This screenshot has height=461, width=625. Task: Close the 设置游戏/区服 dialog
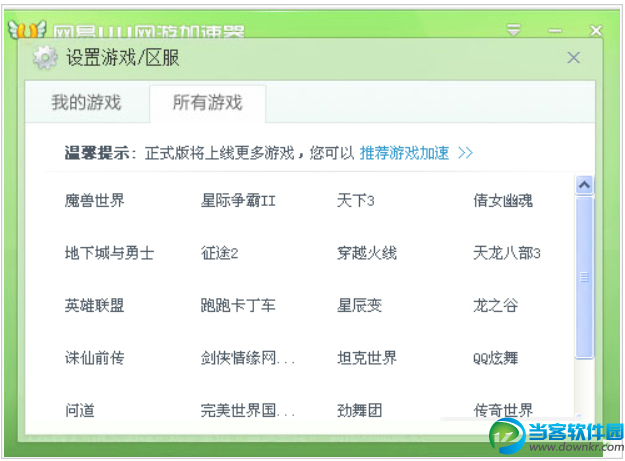(x=574, y=58)
